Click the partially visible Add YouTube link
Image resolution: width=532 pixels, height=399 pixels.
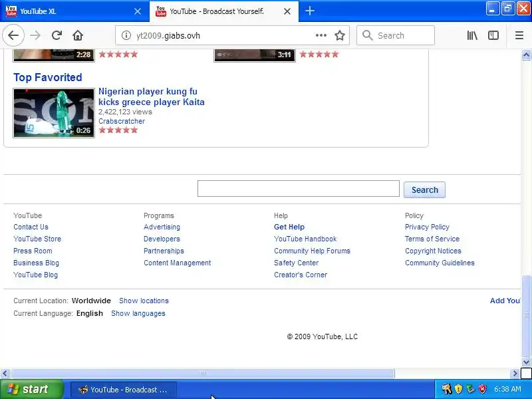(505, 301)
